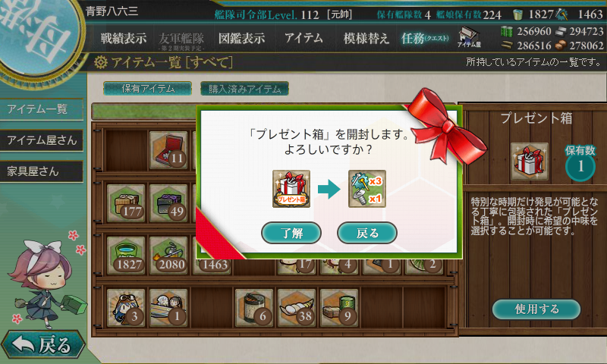
Task: Confirm opening with the 了解 button
Action: pos(291,233)
